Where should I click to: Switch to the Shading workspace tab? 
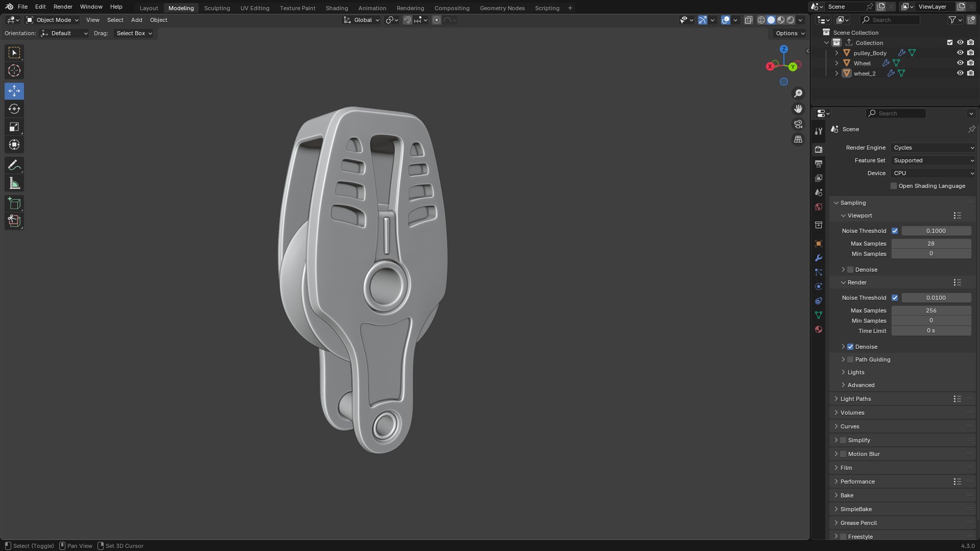point(337,8)
